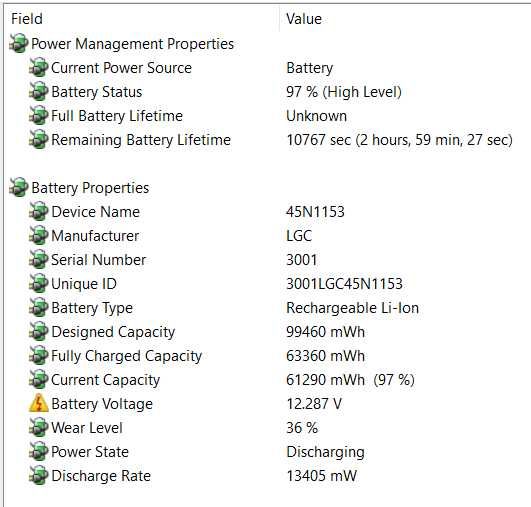Click the 12.287 V voltage value
Image resolution: width=531 pixels, height=507 pixels.
pyautogui.click(x=314, y=404)
